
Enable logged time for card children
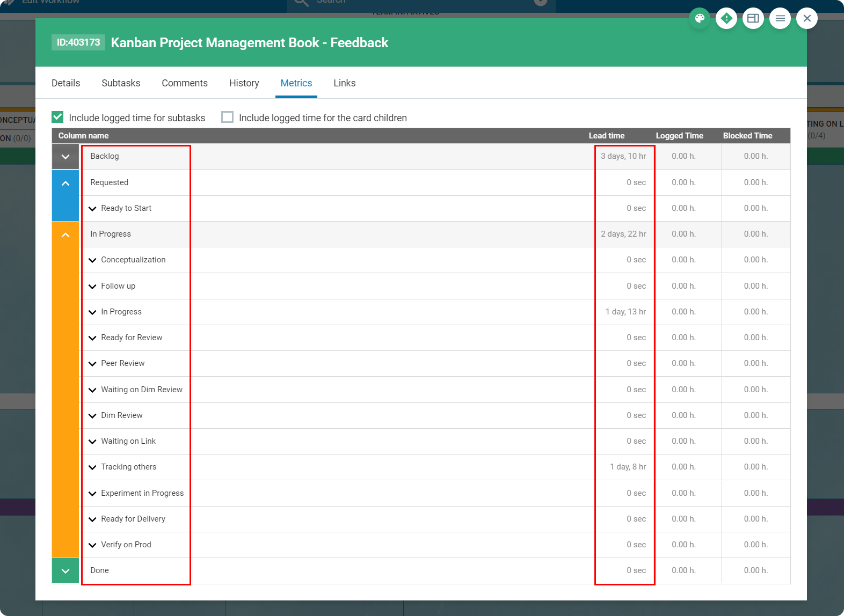click(x=228, y=117)
